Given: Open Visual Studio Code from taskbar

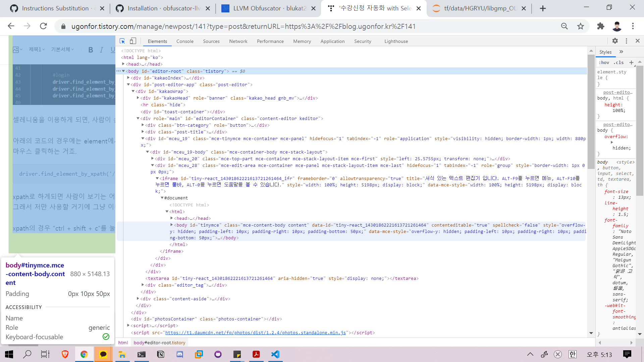Looking at the screenshot, I should [275, 354].
